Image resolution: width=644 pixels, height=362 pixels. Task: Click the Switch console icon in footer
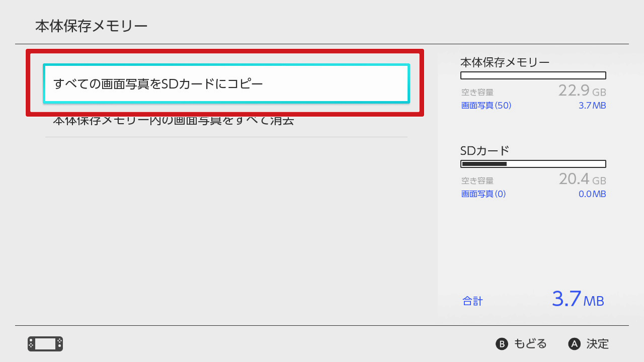[x=45, y=344]
